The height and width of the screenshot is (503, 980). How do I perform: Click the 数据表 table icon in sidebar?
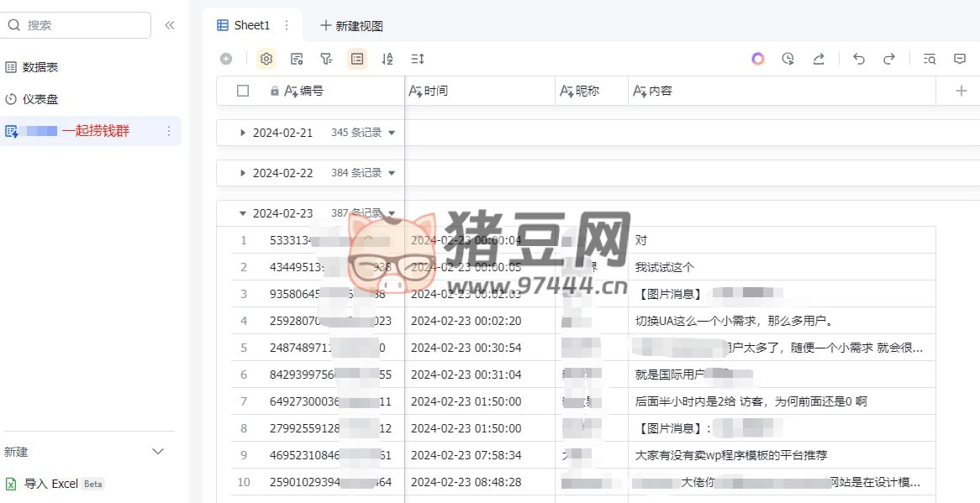[11, 67]
